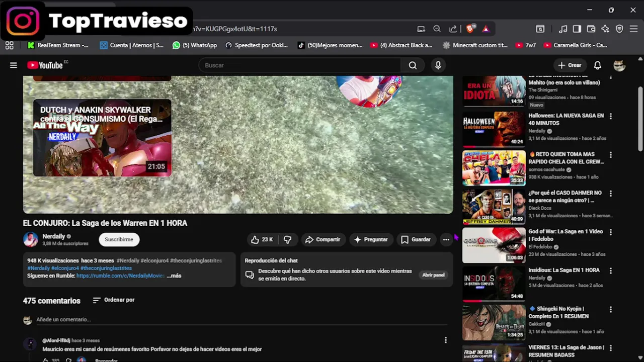Click the Suscribirme button

pyautogui.click(x=119, y=240)
